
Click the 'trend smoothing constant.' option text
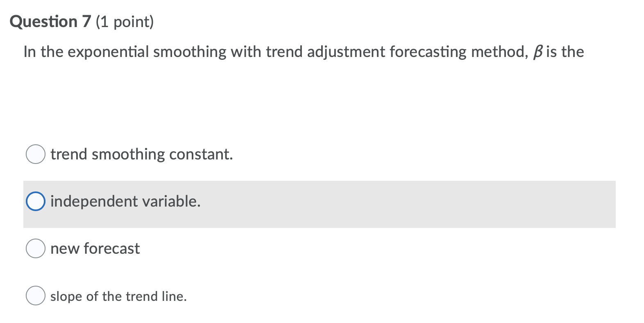141,155
